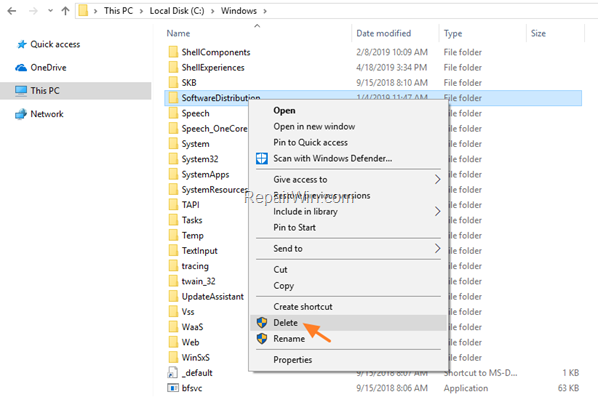The image size is (598, 397).
Task: Click the Windows breadcrumb segment
Action: [239, 11]
